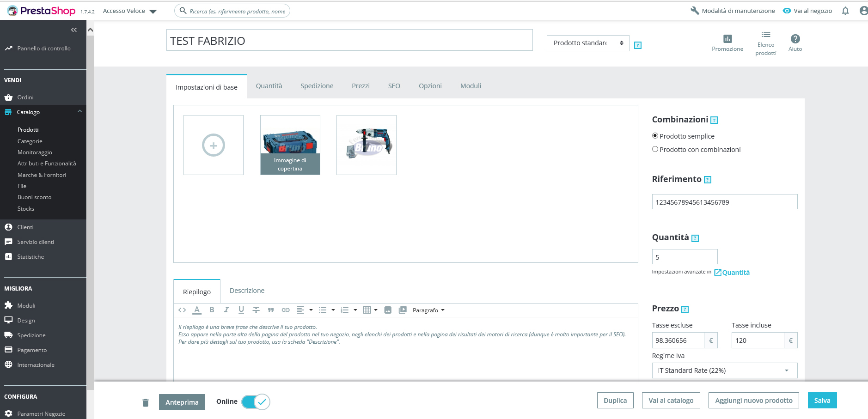868x419 pixels.
Task: Open Vai al negozio store view
Action: [807, 11]
